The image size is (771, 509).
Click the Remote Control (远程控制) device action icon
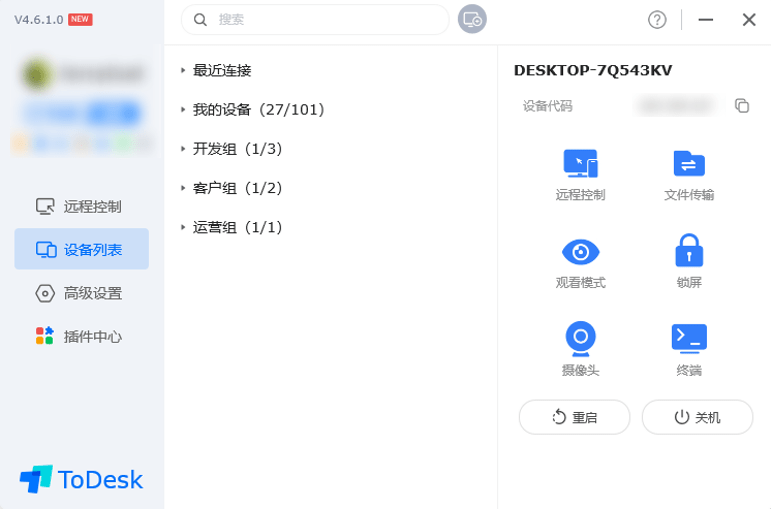[x=580, y=164]
